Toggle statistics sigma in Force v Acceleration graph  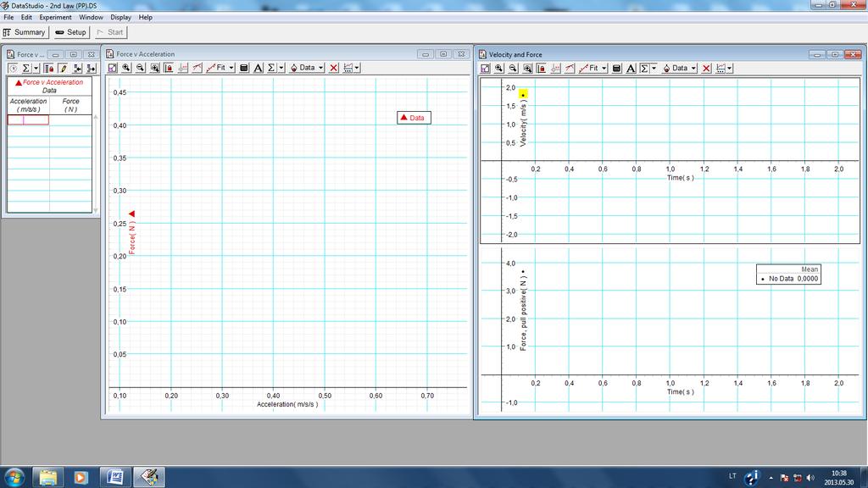coord(271,68)
